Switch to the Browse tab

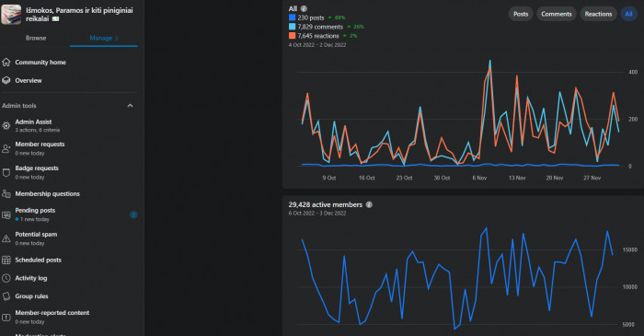coord(36,38)
